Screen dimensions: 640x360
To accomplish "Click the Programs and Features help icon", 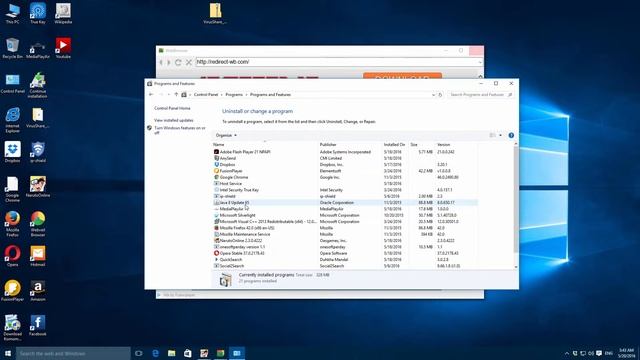I will coord(511,135).
